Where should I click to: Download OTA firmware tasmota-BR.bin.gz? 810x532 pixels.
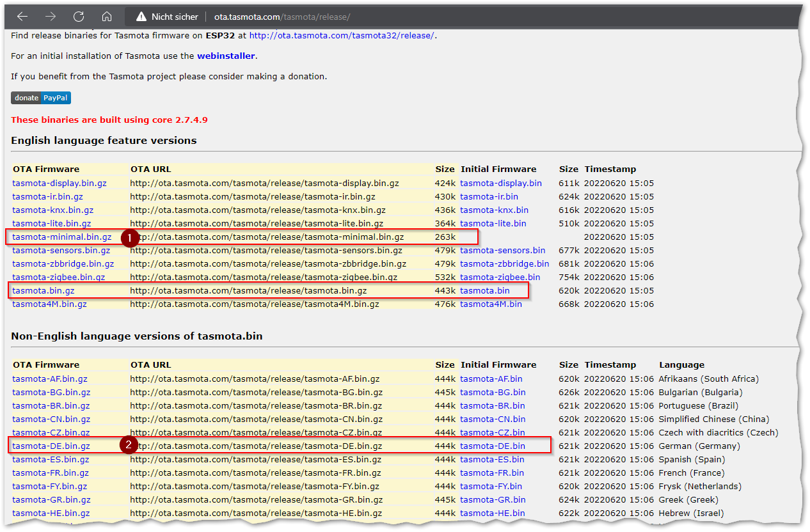(51, 406)
